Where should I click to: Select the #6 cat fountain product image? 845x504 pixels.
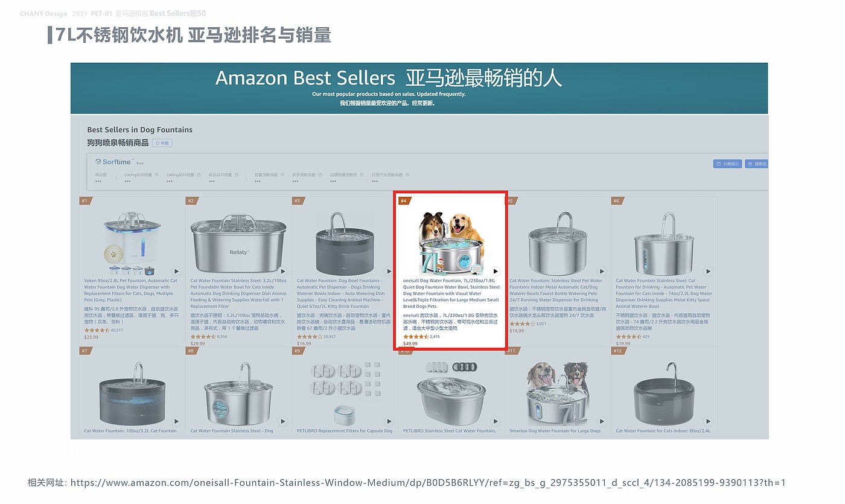(x=663, y=243)
